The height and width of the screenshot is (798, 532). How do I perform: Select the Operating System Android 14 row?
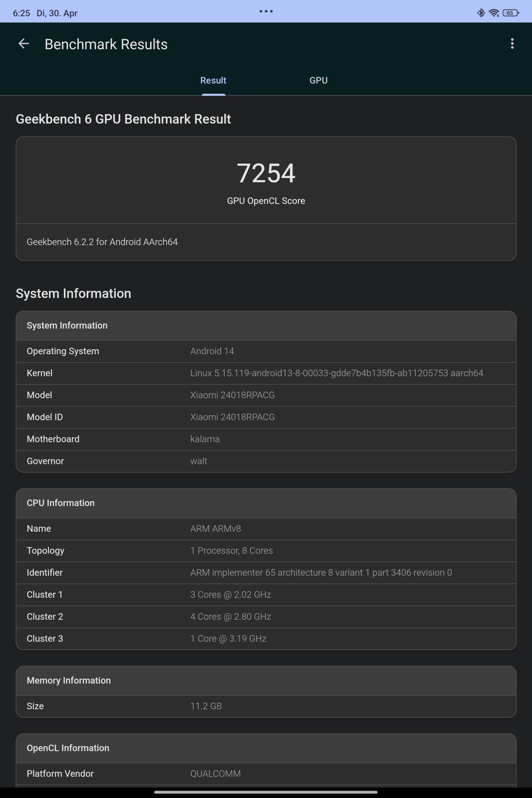tap(266, 351)
